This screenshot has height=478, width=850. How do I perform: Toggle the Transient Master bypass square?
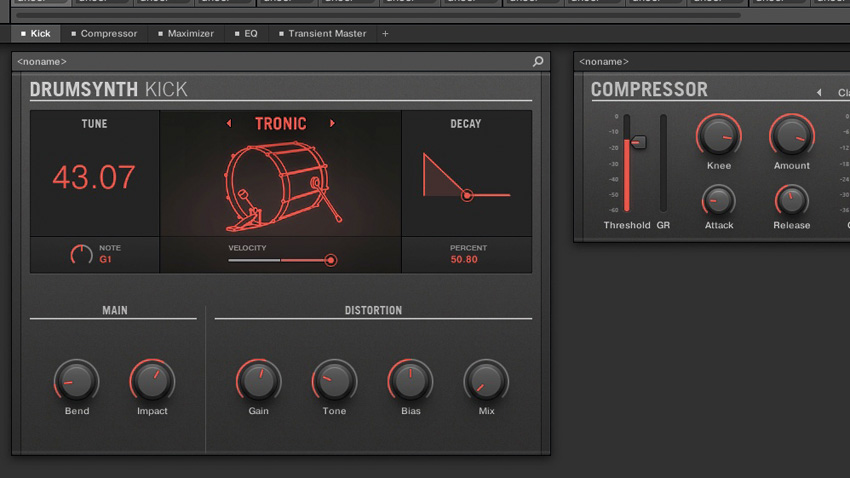coord(281,34)
